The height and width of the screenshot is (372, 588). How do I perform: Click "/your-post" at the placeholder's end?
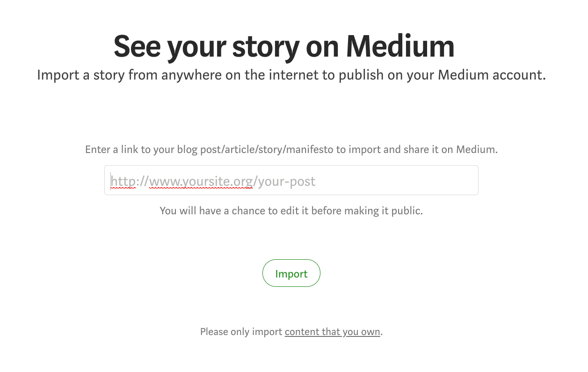coord(284,181)
